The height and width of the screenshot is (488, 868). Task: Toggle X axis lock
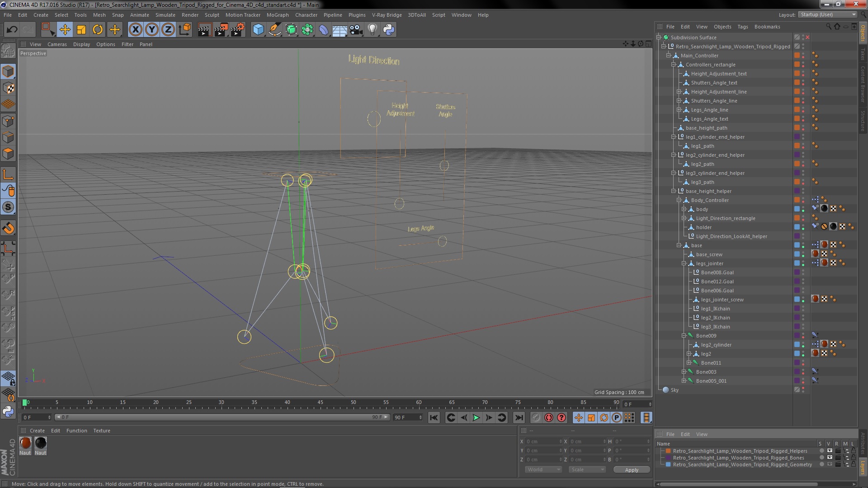pos(135,30)
